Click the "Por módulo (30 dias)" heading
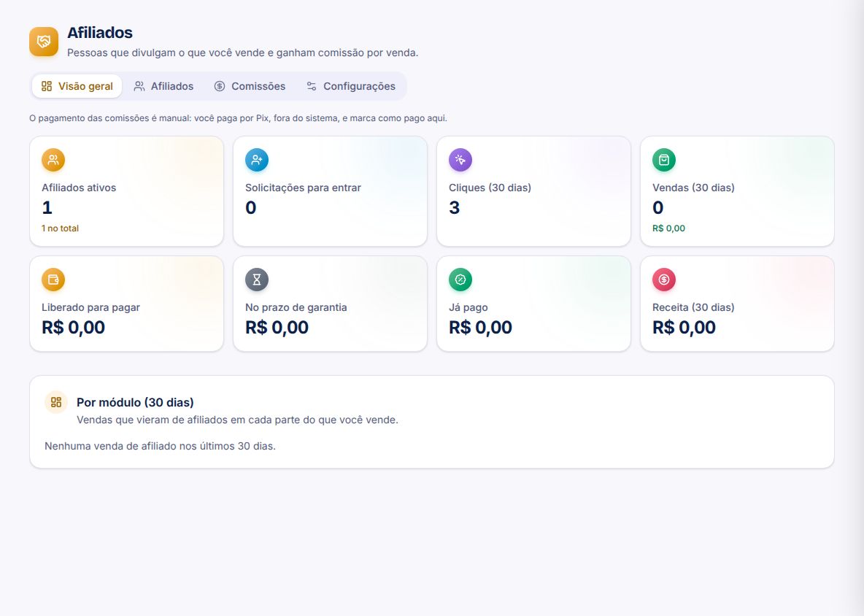Viewport: 864px width, 616px height. coord(135,402)
